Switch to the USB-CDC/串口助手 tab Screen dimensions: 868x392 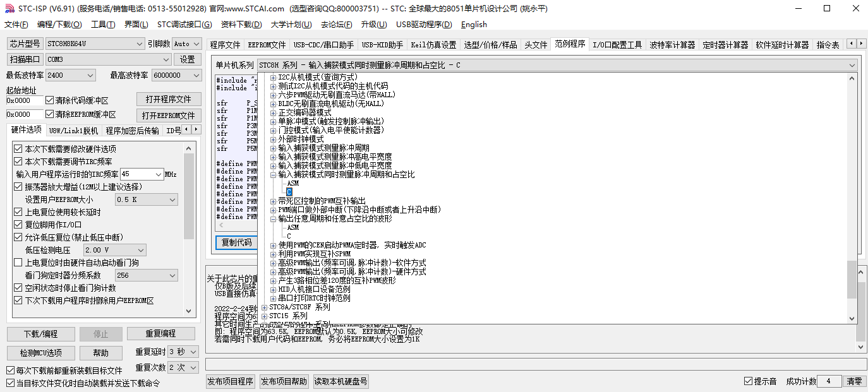pos(323,45)
